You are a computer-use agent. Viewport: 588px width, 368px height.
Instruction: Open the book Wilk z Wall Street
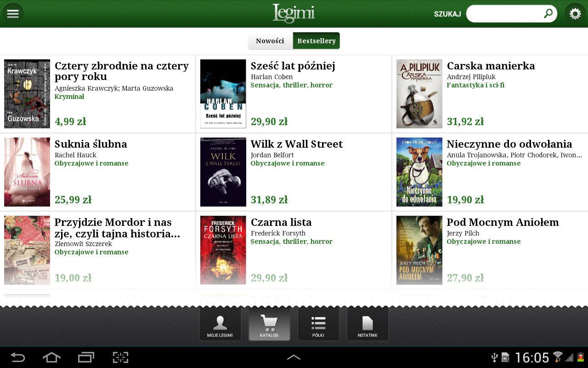coord(296,144)
